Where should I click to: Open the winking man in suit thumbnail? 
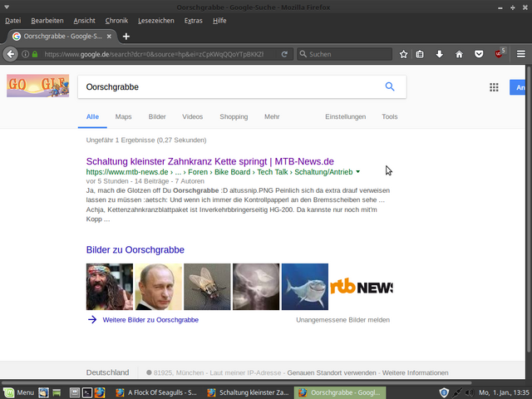(x=159, y=287)
